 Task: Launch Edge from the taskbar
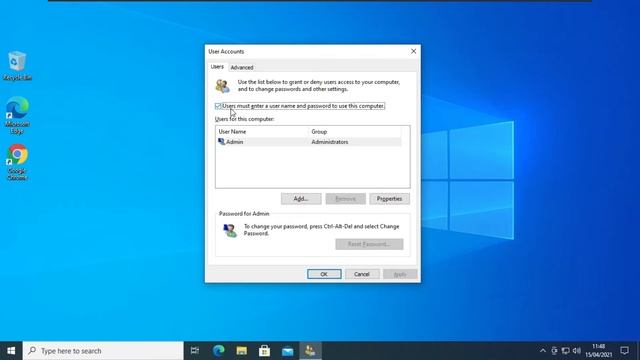tap(218, 351)
